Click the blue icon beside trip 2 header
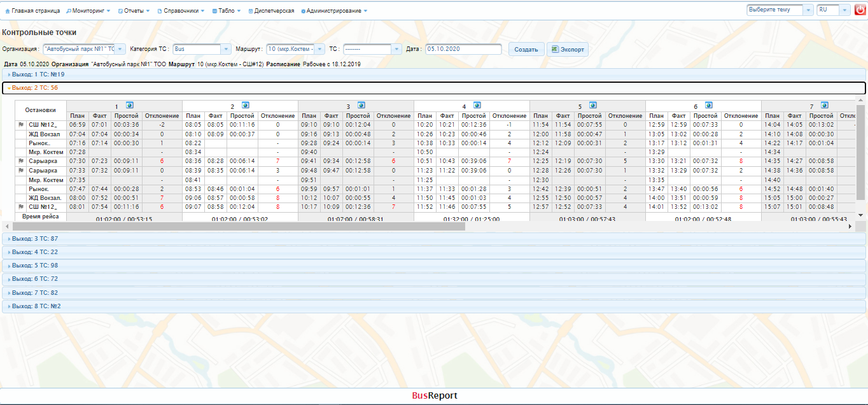The image size is (868, 405). [x=245, y=105]
